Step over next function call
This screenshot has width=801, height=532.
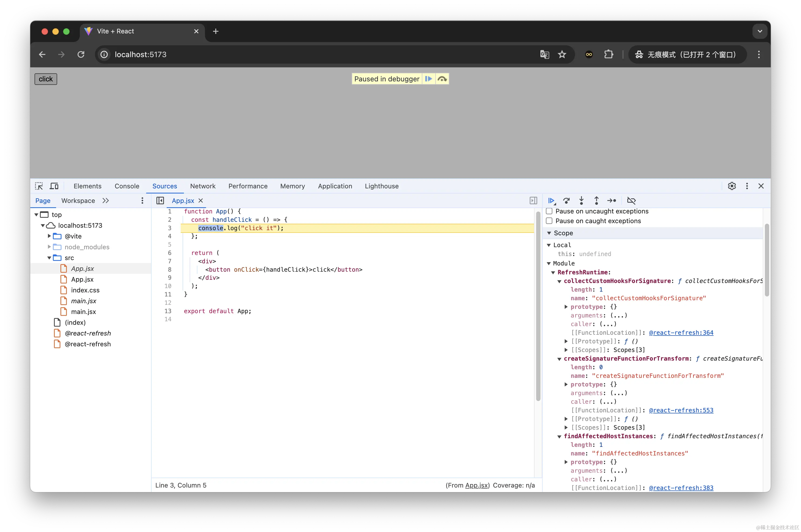(566, 201)
